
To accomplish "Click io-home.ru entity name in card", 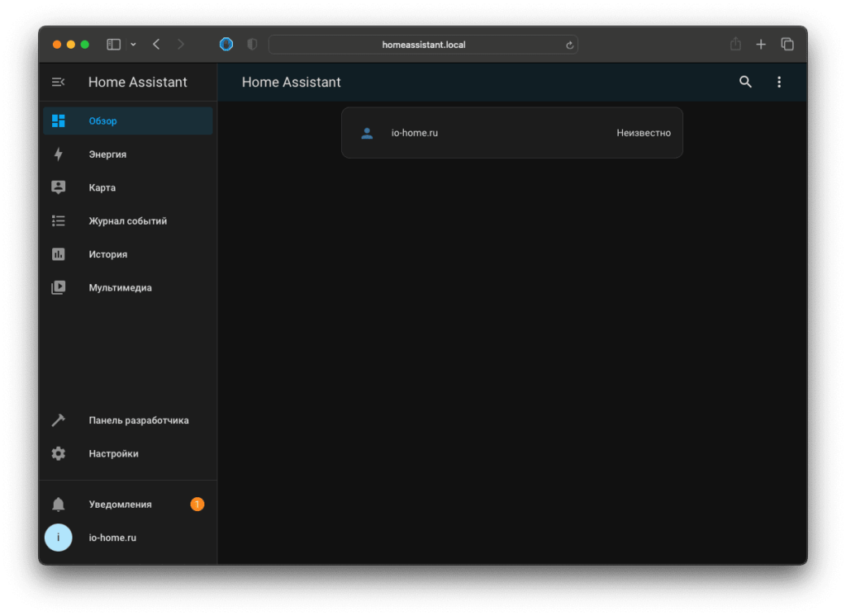I will (x=415, y=133).
